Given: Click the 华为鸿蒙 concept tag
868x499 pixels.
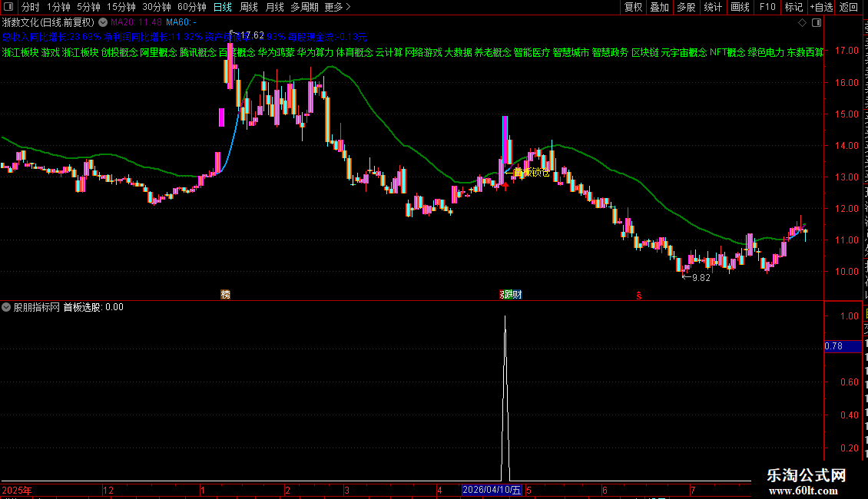Looking at the screenshot, I should [277, 52].
